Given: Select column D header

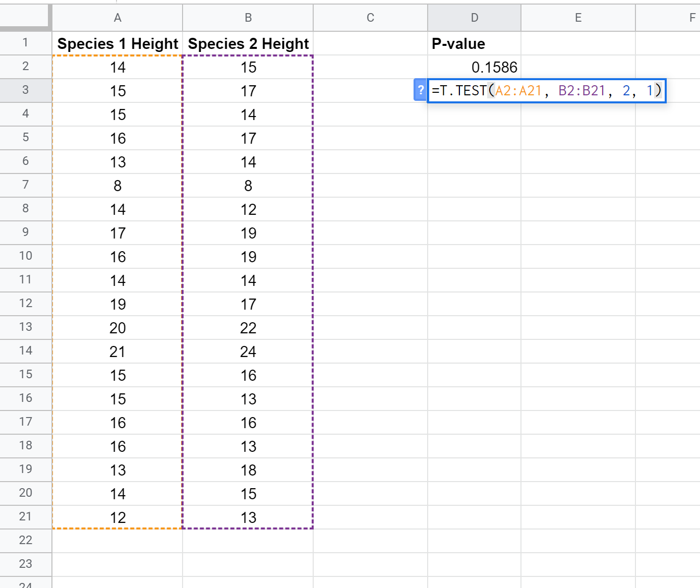Looking at the screenshot, I should coord(474,18).
